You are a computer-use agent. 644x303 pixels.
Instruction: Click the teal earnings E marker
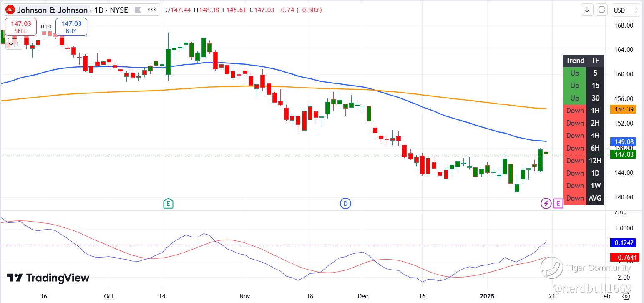(x=168, y=204)
